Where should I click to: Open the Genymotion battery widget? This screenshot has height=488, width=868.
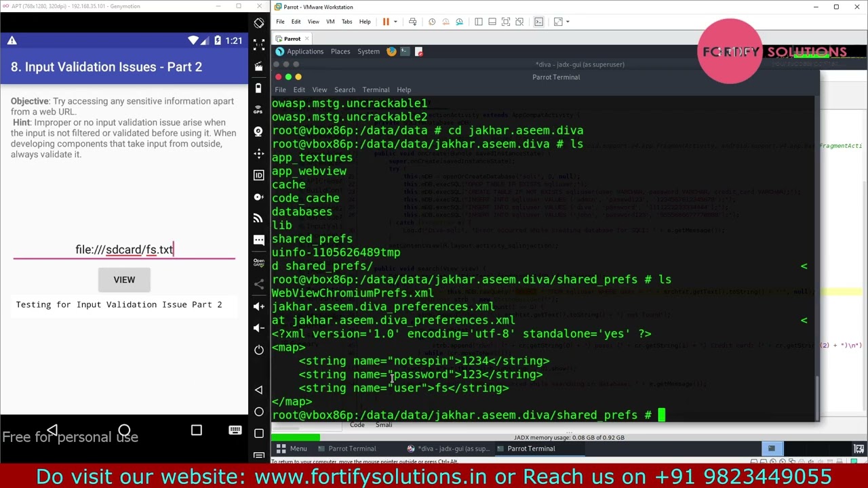click(259, 88)
